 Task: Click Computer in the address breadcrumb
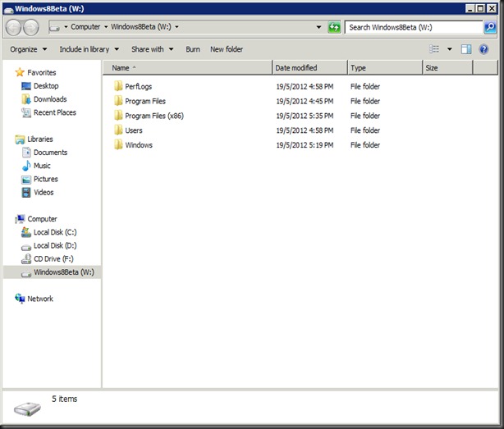(85, 27)
